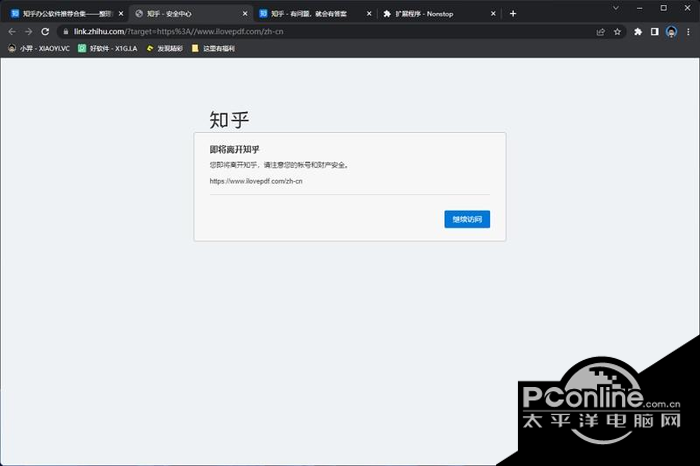700x466 pixels.
Task: Open the 小羿 - XIAOYI.VC bookmark
Action: 39,49
